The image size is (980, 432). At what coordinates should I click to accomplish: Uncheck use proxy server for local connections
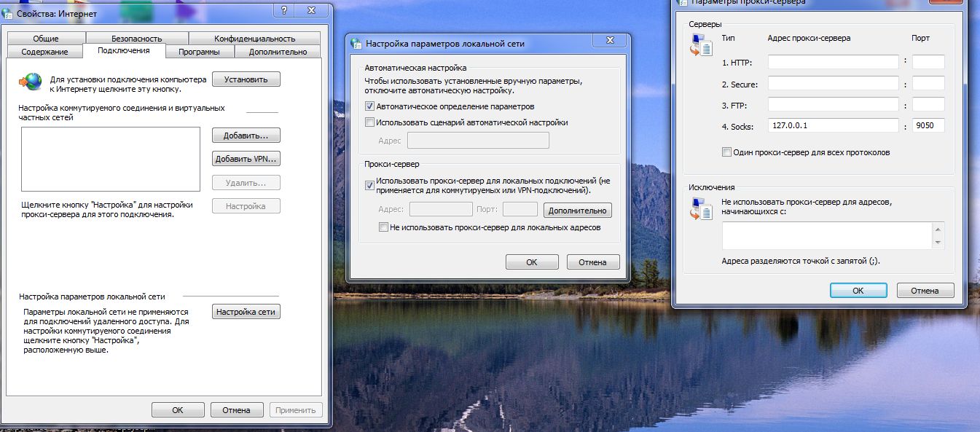pos(370,185)
